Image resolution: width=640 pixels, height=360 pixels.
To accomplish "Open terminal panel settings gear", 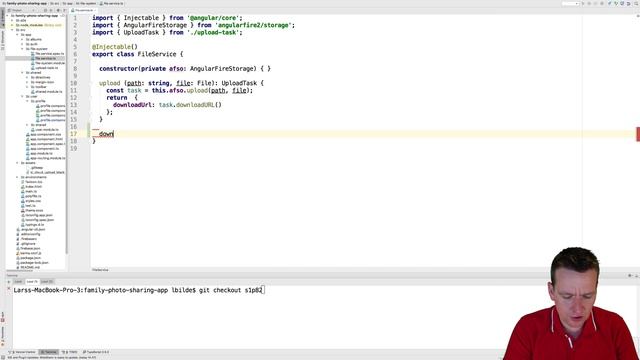I will [x=630, y=276].
